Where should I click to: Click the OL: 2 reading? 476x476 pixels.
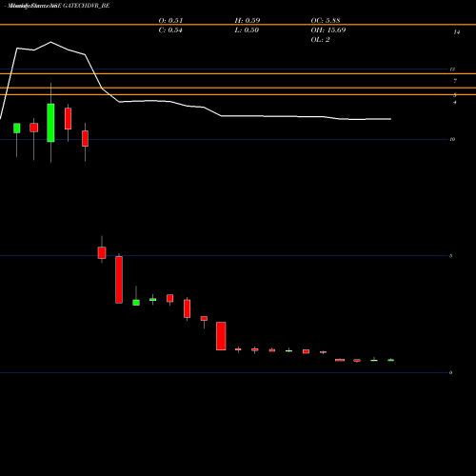(x=320, y=40)
